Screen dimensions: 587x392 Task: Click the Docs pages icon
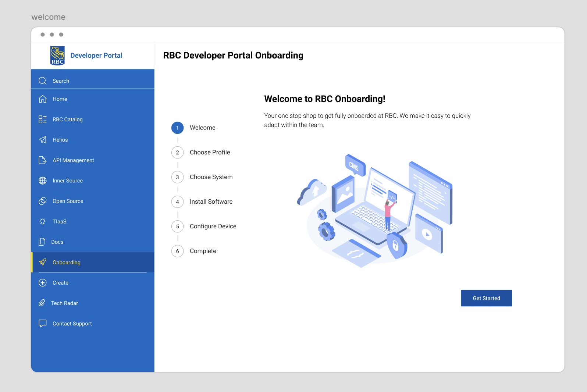coord(42,242)
